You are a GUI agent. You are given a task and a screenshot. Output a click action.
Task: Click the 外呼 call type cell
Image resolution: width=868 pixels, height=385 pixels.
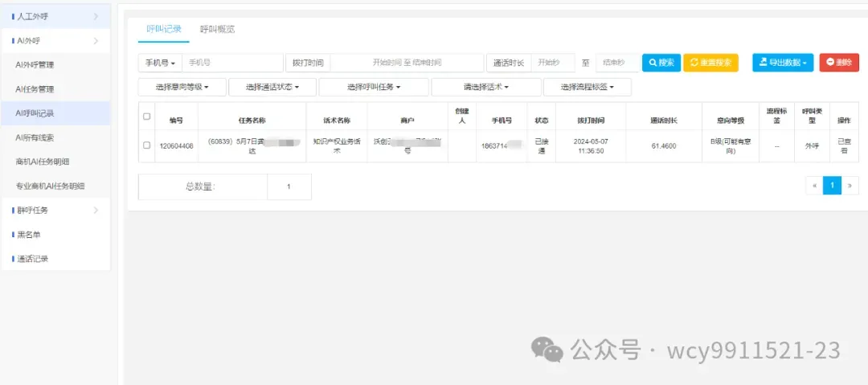(x=812, y=146)
